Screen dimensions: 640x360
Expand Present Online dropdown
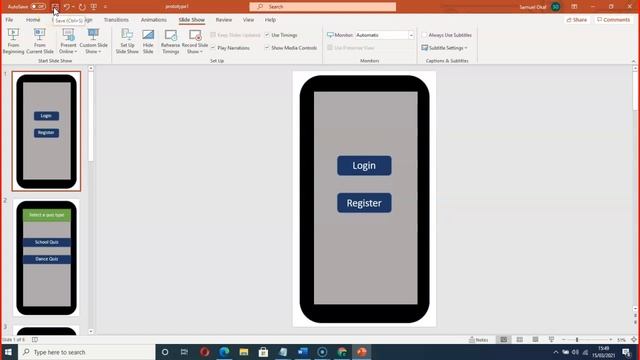[68, 49]
